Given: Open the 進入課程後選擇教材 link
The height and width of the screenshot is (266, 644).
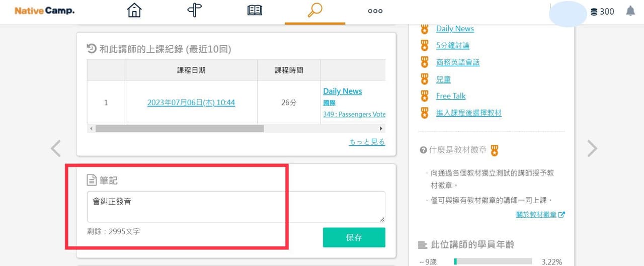Looking at the screenshot, I should point(469,113).
